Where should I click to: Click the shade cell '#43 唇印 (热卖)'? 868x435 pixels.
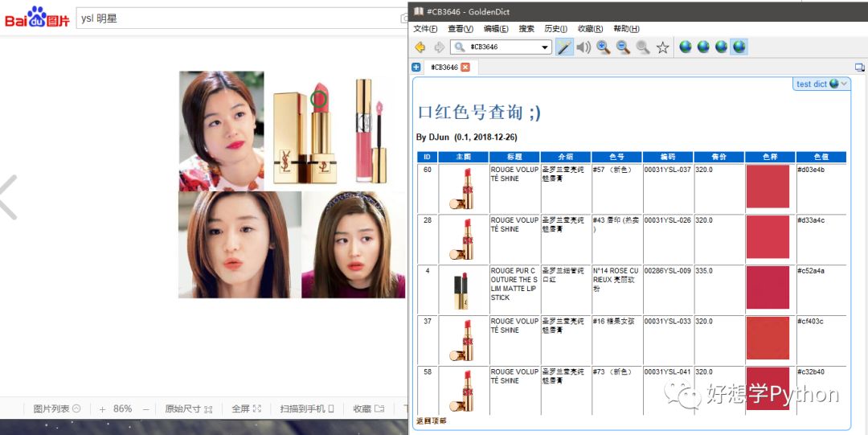coord(616,224)
